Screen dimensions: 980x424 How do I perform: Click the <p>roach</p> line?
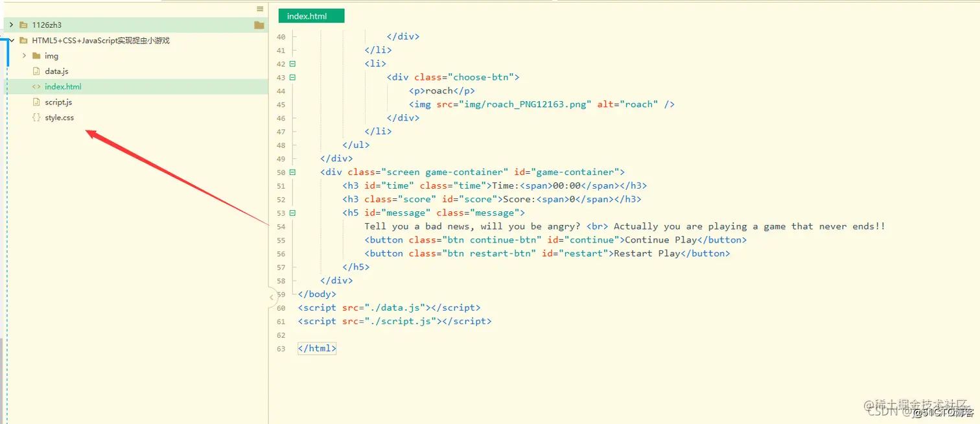point(441,90)
